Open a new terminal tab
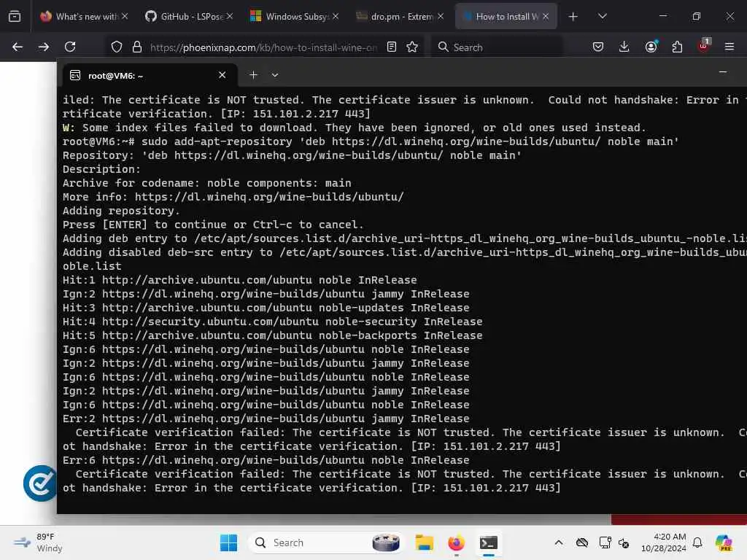Screen dimensions: 747x560 (x=253, y=75)
